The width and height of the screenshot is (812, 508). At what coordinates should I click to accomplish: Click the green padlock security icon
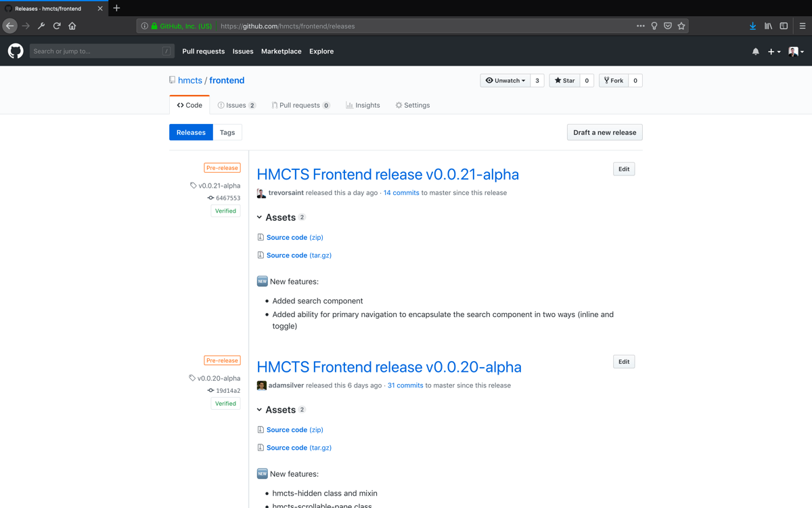pyautogui.click(x=154, y=26)
